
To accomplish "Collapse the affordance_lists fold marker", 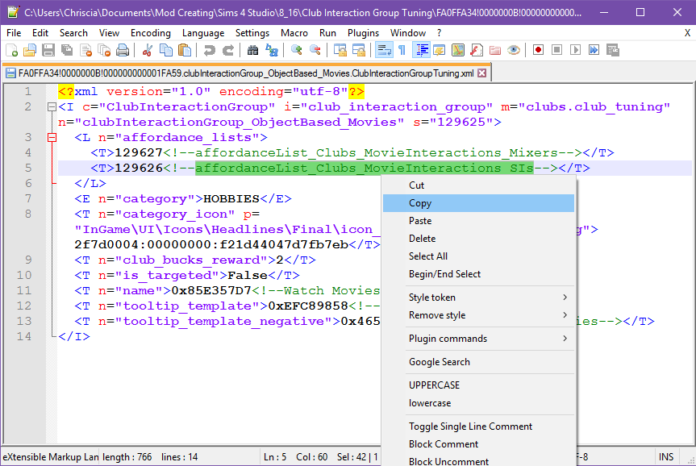I will click(x=52, y=136).
